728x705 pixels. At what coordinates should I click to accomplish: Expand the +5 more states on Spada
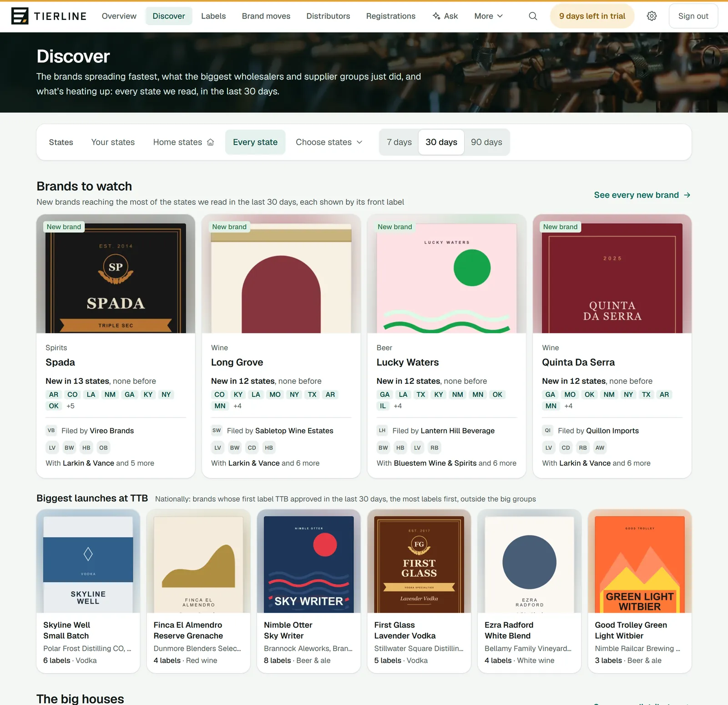[71, 406]
